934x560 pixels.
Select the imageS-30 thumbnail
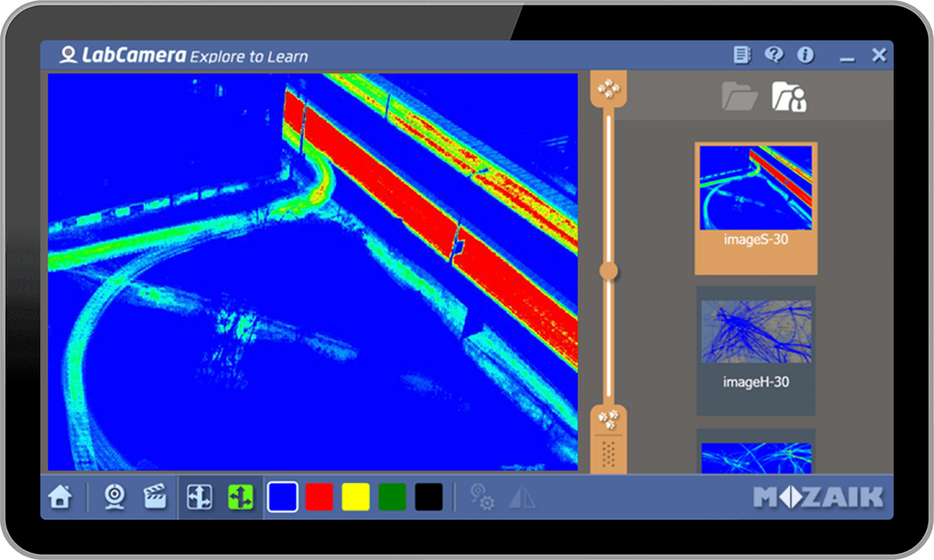[755, 198]
